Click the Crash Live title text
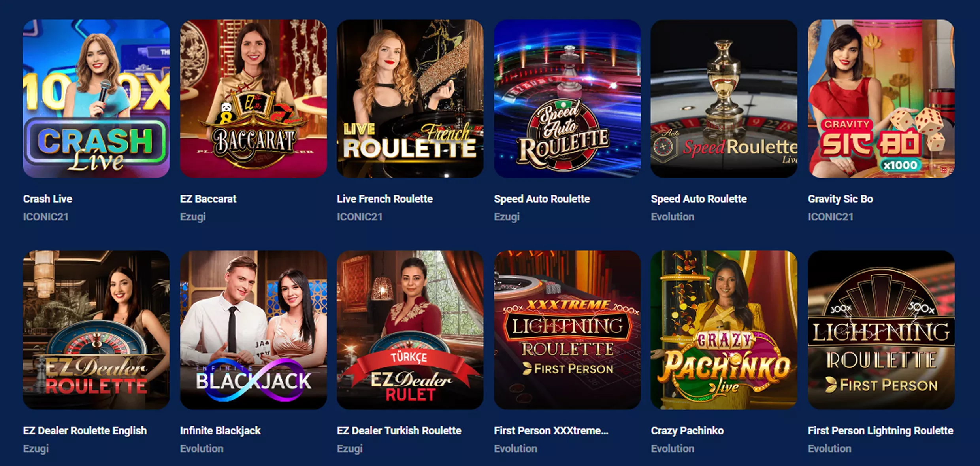This screenshot has width=980, height=466. 48,199
